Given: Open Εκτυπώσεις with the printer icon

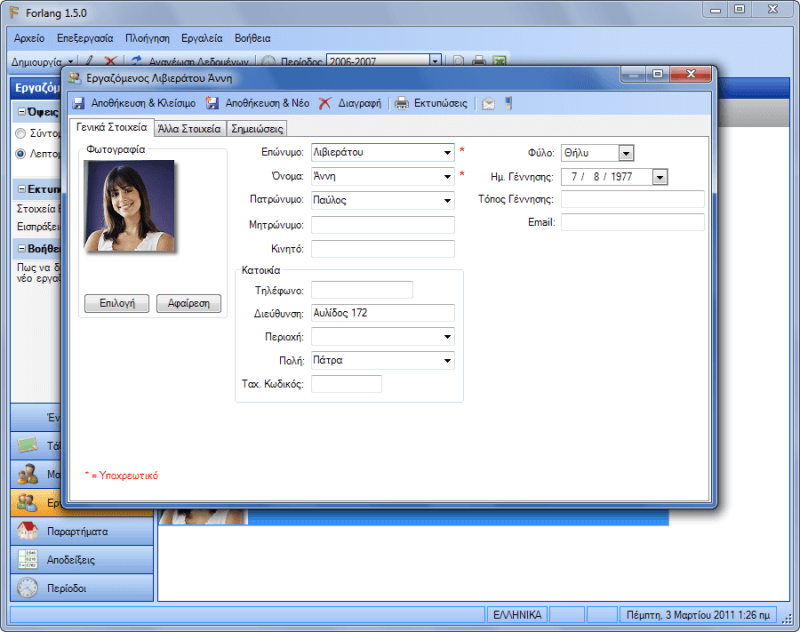Looking at the screenshot, I should point(401,103).
